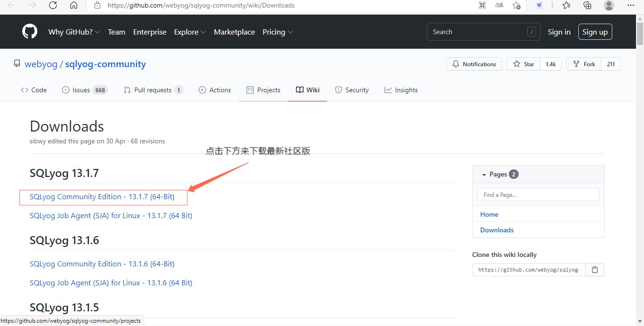The height and width of the screenshot is (326, 644).
Task: Click the browser address bar URL
Action: tap(201, 5)
